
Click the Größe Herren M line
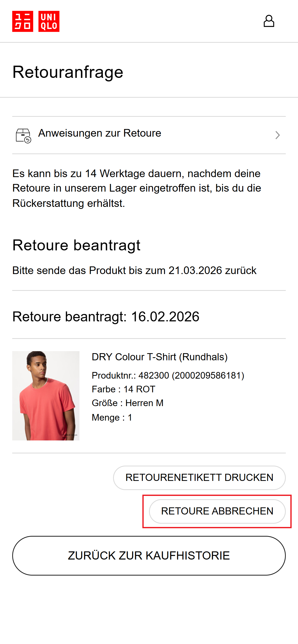128,403
